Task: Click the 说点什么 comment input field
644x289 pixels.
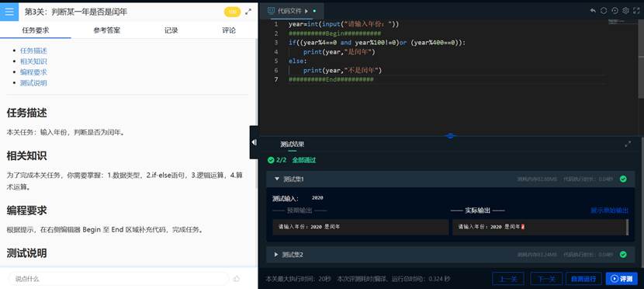Action: click(x=118, y=278)
